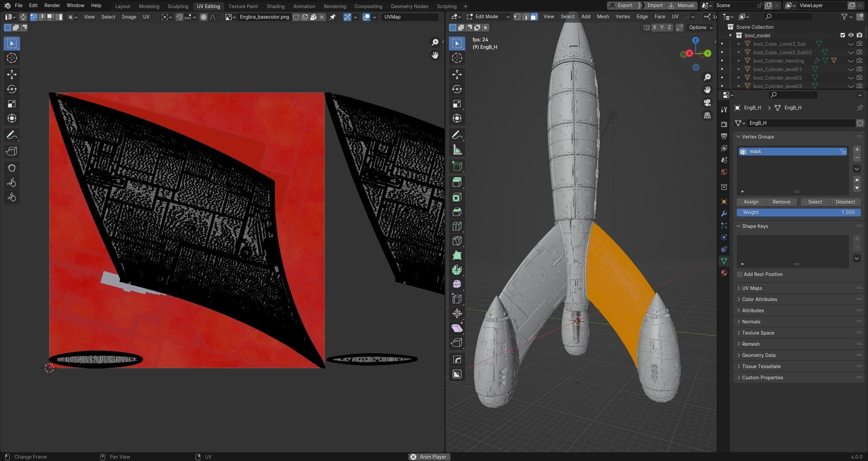
Task: Expand the UV Maps panel
Action: point(752,288)
